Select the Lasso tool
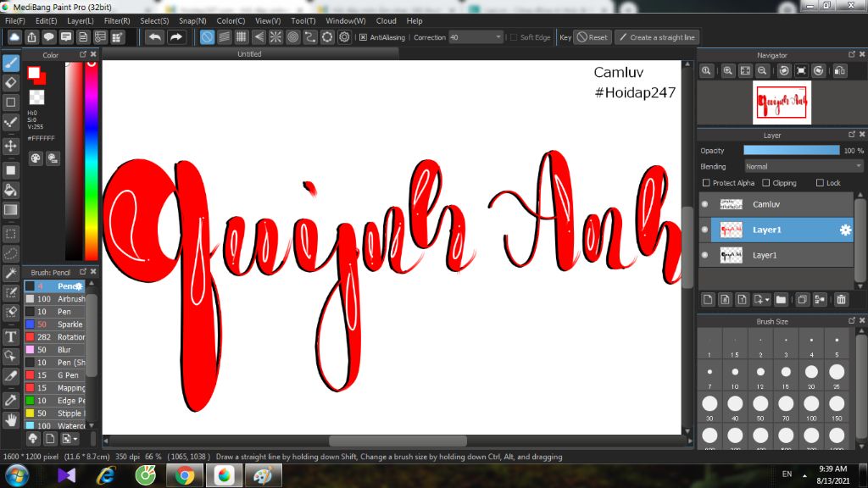 click(x=10, y=254)
